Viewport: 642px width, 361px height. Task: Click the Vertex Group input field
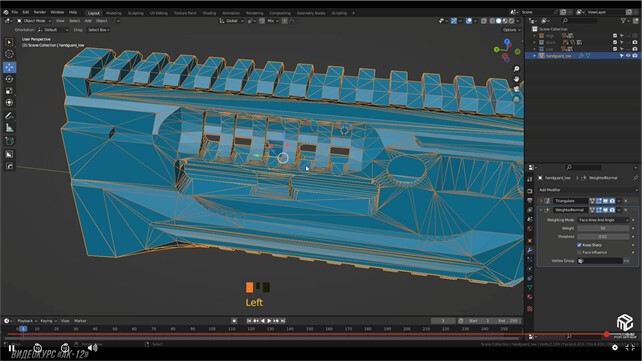tap(600, 261)
